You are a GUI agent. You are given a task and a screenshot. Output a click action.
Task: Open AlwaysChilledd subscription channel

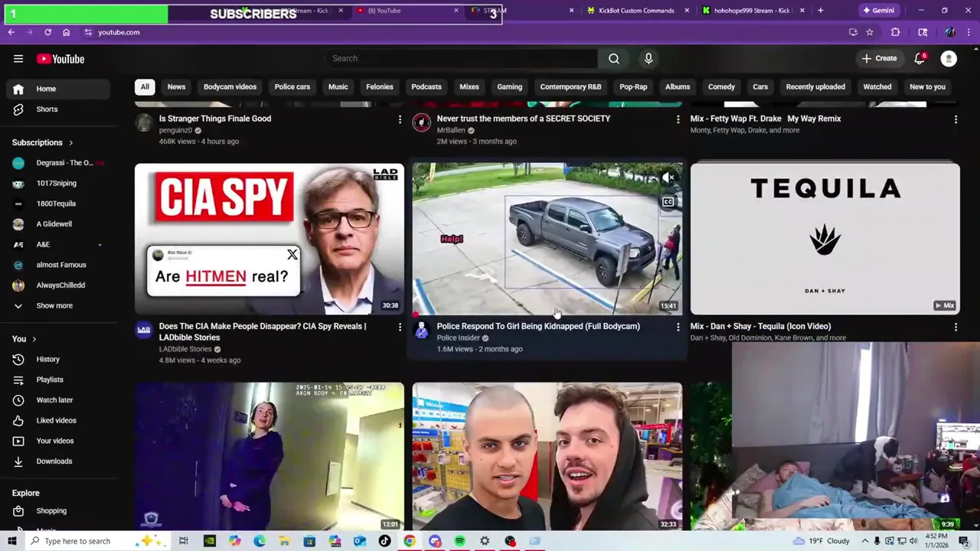point(58,285)
